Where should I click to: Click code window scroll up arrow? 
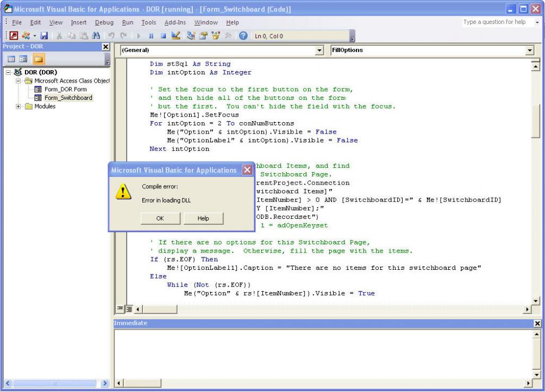(x=536, y=66)
